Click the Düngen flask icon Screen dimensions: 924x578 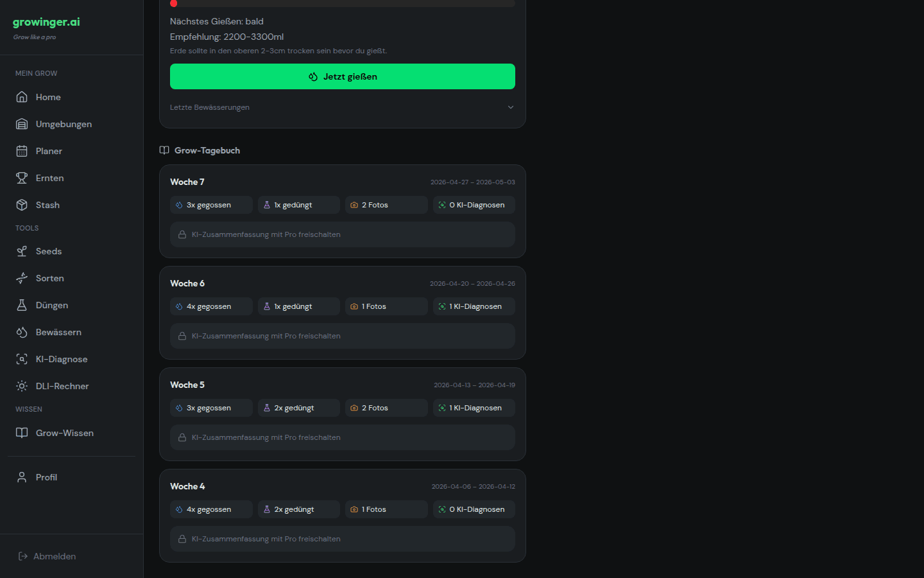coord(22,305)
